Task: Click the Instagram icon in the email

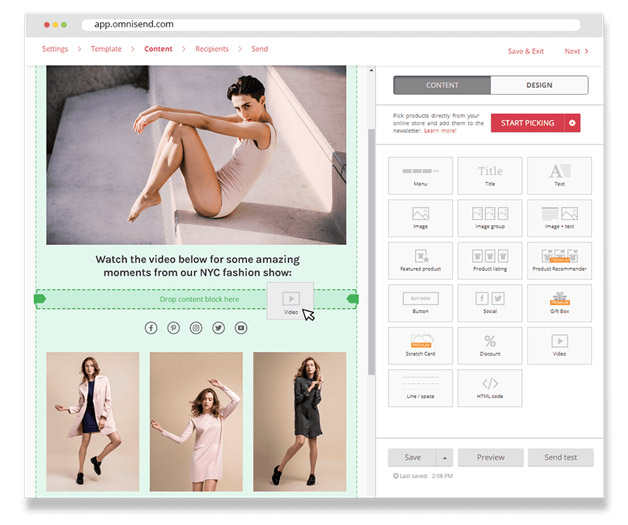Action: [196, 328]
